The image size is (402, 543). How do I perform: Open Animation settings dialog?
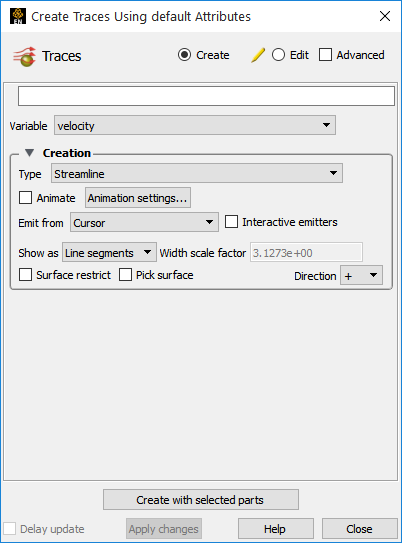(138, 198)
